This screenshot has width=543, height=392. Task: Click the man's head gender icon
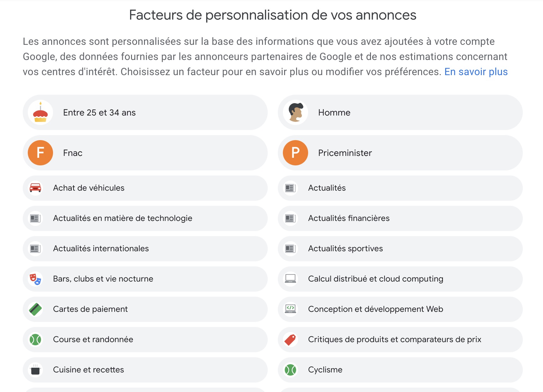tap(295, 113)
